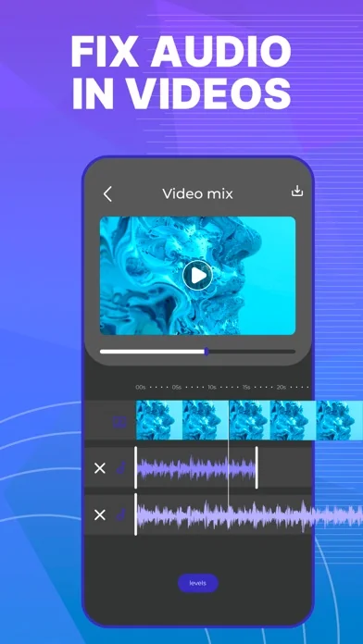The width and height of the screenshot is (363, 644).
Task: Click the right trim handle of the first audio clip
Action: pos(257,468)
